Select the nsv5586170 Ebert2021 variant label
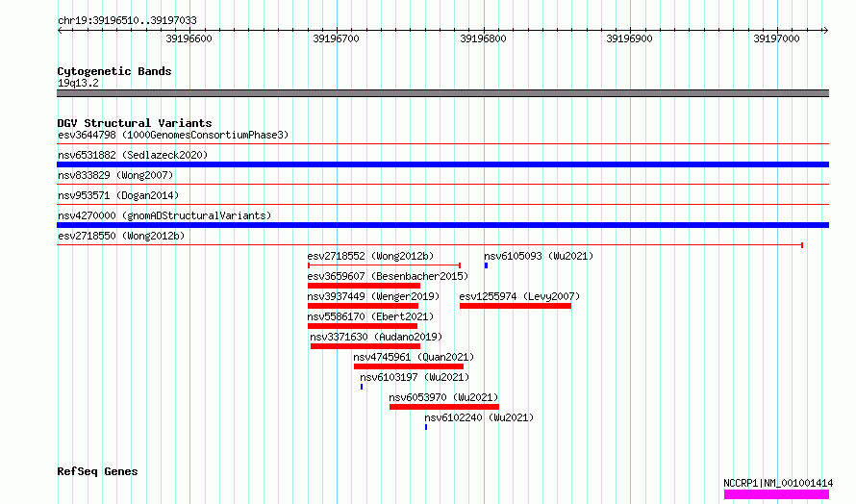Viewport: 856px width, 504px height. [370, 316]
